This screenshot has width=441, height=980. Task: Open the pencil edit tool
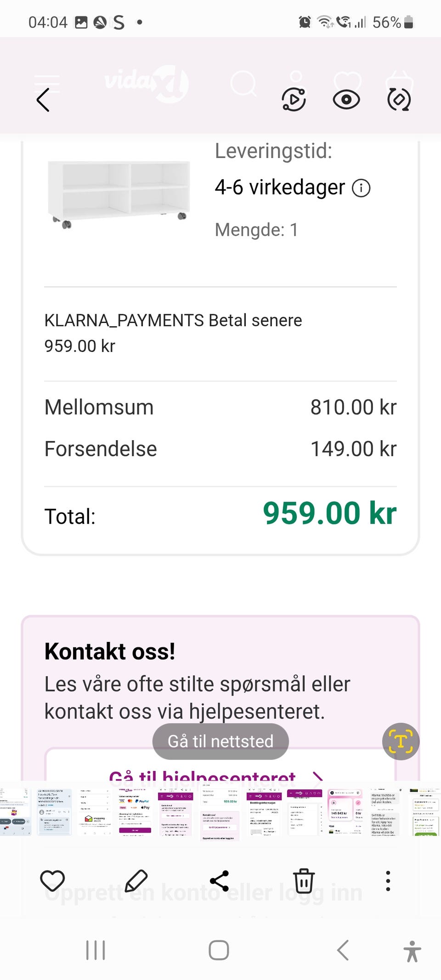pyautogui.click(x=136, y=881)
